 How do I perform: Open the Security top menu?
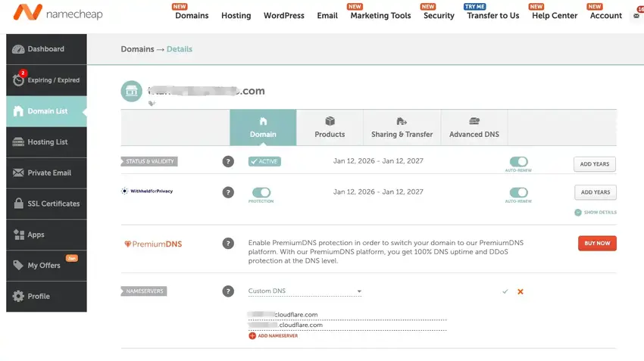pos(439,16)
